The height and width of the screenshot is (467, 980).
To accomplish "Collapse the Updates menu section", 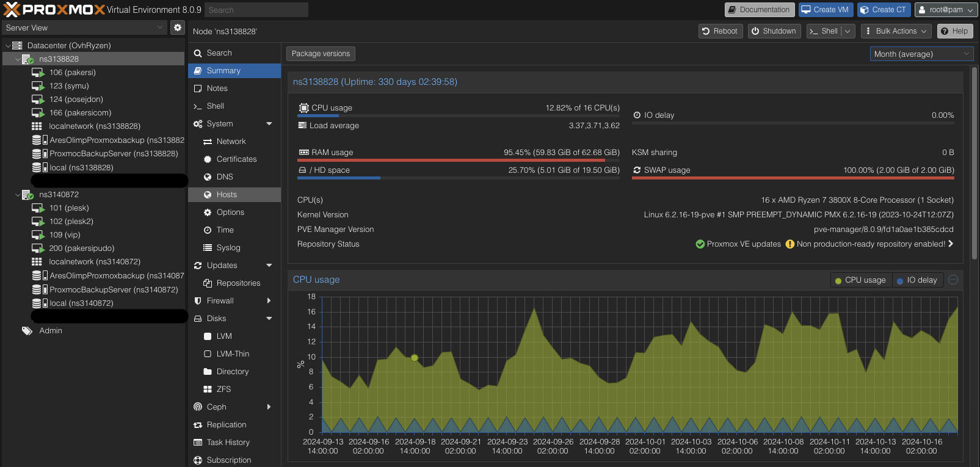I will point(269,266).
